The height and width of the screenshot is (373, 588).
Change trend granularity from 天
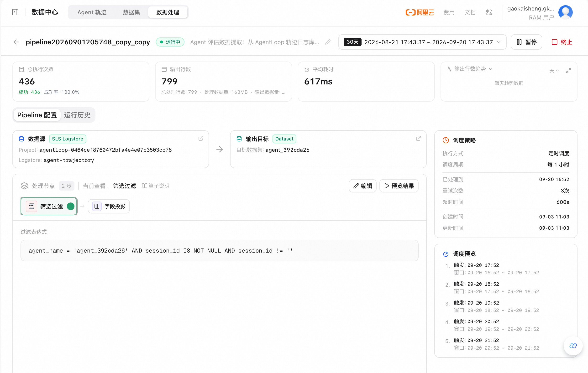554,71
